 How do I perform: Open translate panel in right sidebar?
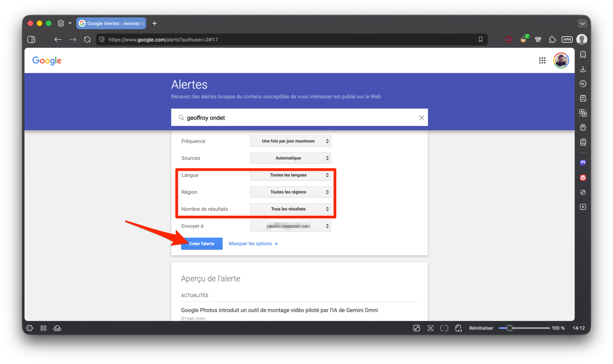pos(583,113)
